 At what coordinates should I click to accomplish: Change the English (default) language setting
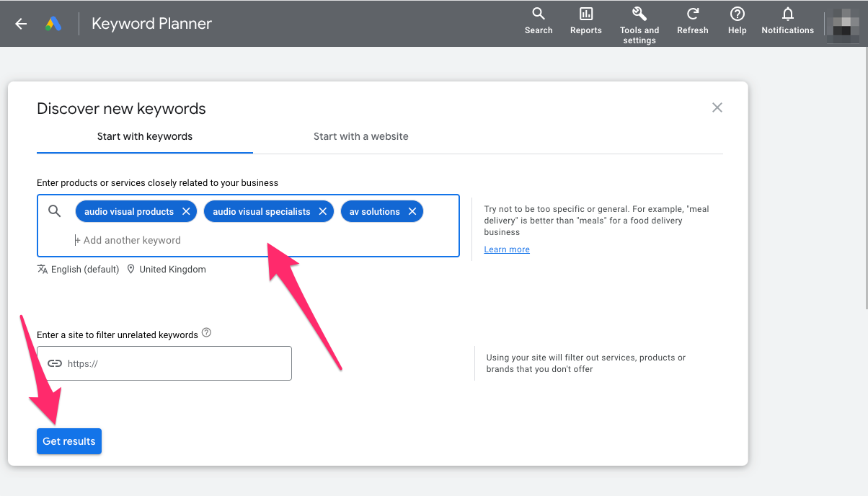(x=79, y=270)
